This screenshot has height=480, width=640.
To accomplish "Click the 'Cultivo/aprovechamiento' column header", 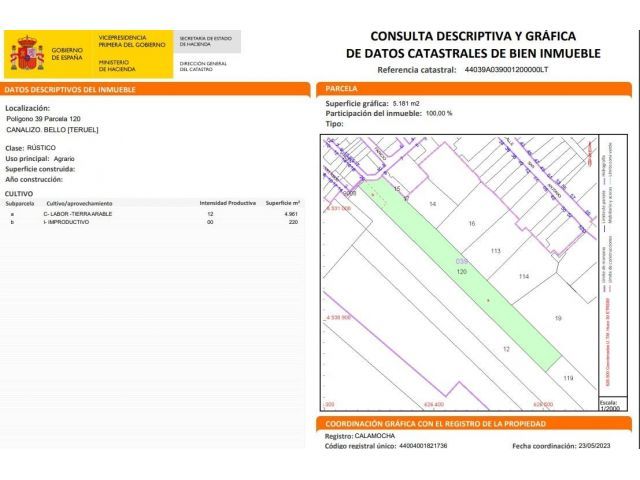I will 79,203.
